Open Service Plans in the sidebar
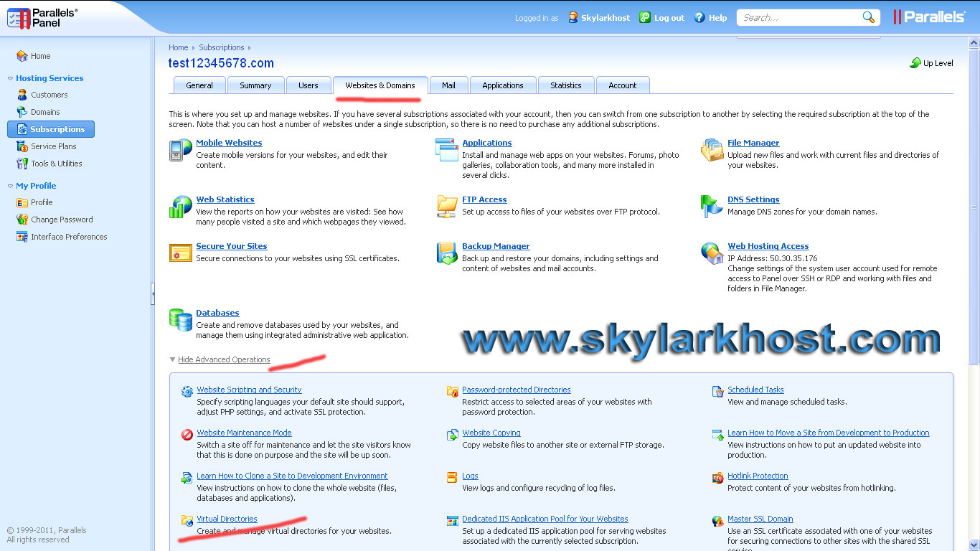This screenshot has width=980, height=551. [x=54, y=146]
